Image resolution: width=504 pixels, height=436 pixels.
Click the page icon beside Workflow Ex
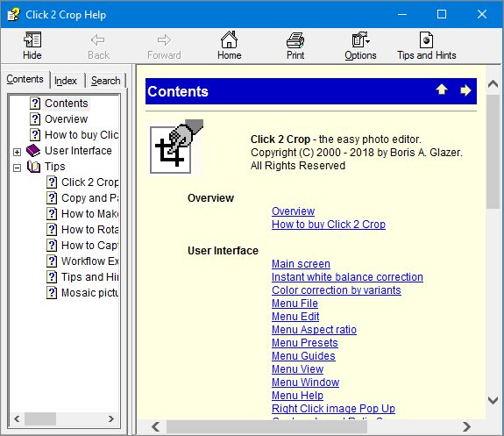click(x=52, y=261)
